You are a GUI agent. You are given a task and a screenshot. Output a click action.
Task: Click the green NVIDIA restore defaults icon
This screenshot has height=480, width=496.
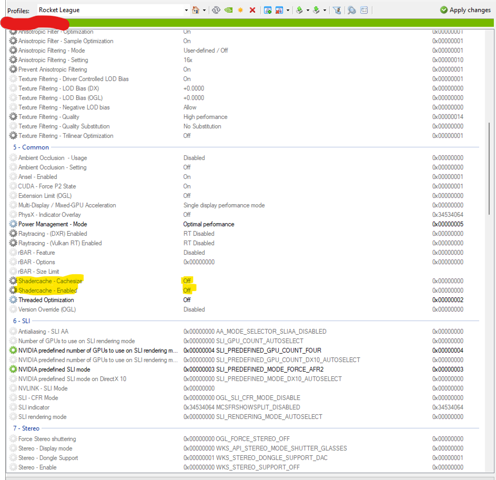228,10
